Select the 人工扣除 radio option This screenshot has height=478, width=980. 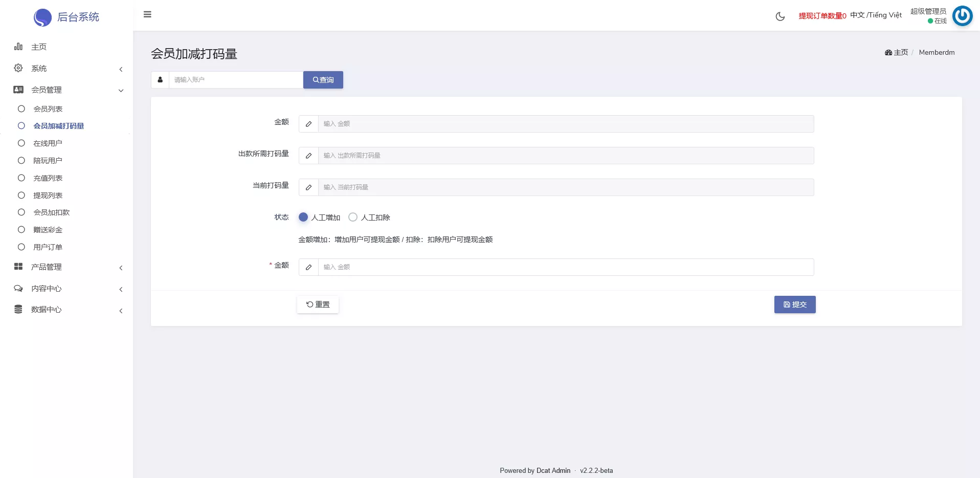(x=353, y=217)
